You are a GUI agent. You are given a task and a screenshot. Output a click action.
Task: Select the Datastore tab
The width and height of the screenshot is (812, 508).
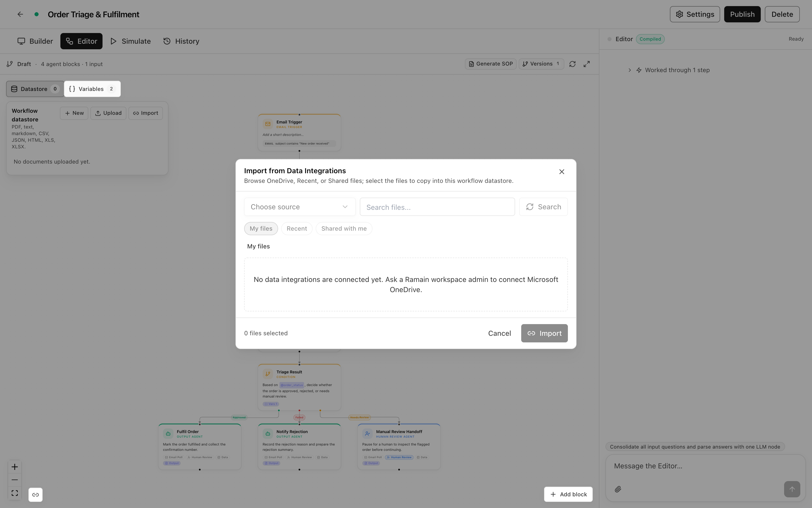(x=35, y=89)
